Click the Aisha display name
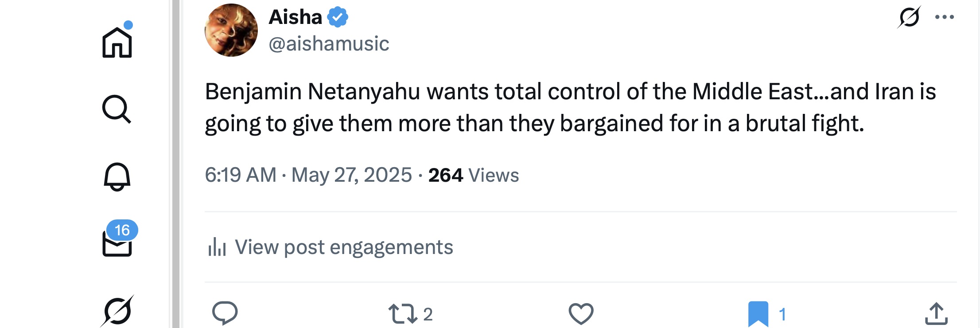This screenshot has width=980, height=328. coord(295,17)
